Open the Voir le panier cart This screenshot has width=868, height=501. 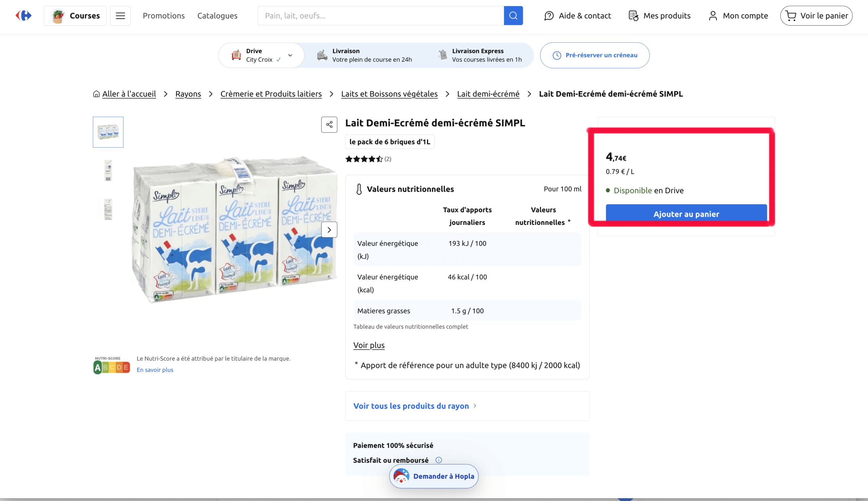pos(816,16)
